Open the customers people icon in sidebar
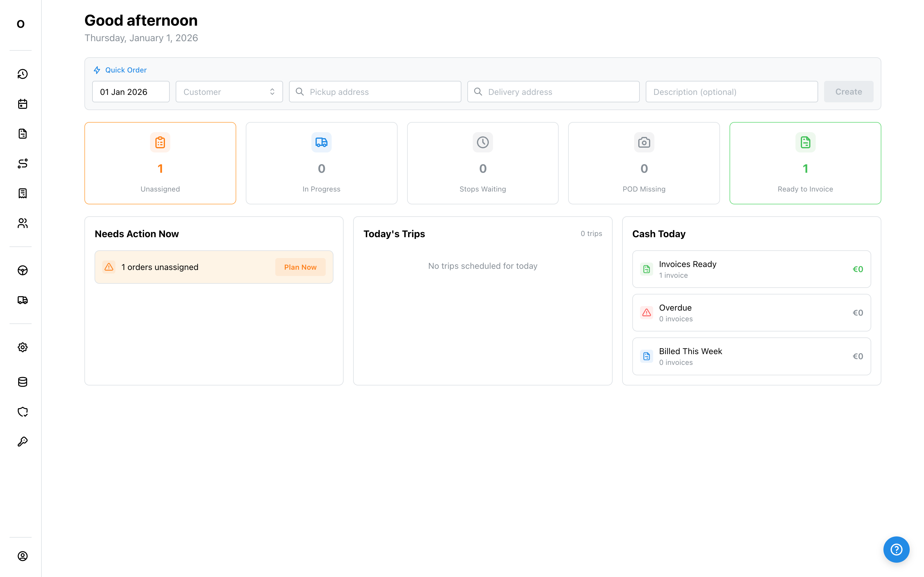 pyautogui.click(x=22, y=223)
